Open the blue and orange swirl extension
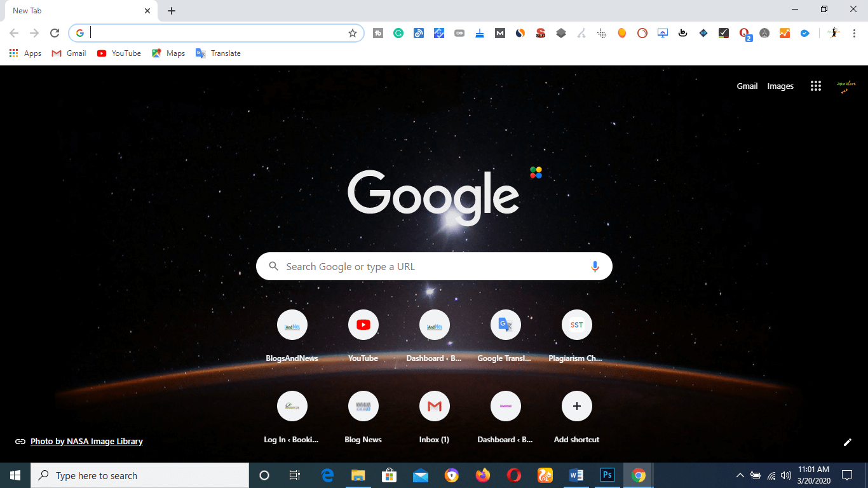 (x=520, y=33)
